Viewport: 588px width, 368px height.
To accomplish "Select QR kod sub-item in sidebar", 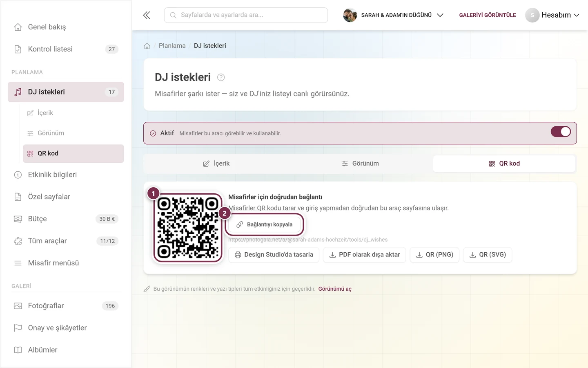I will pyautogui.click(x=73, y=153).
